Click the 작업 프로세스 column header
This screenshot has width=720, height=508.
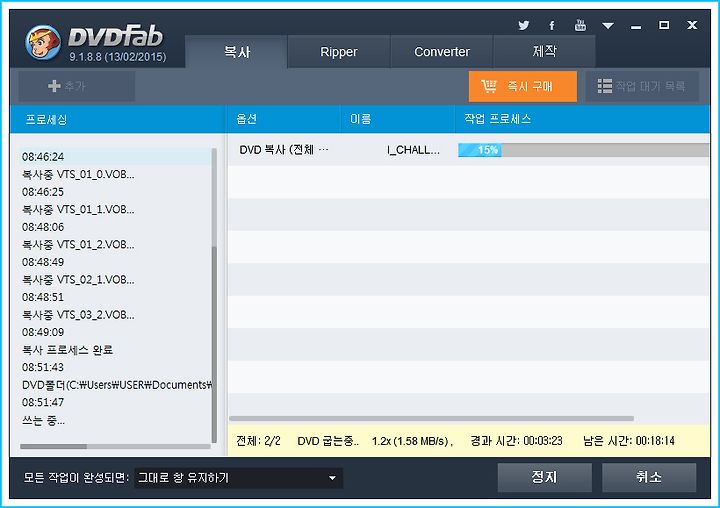point(582,119)
